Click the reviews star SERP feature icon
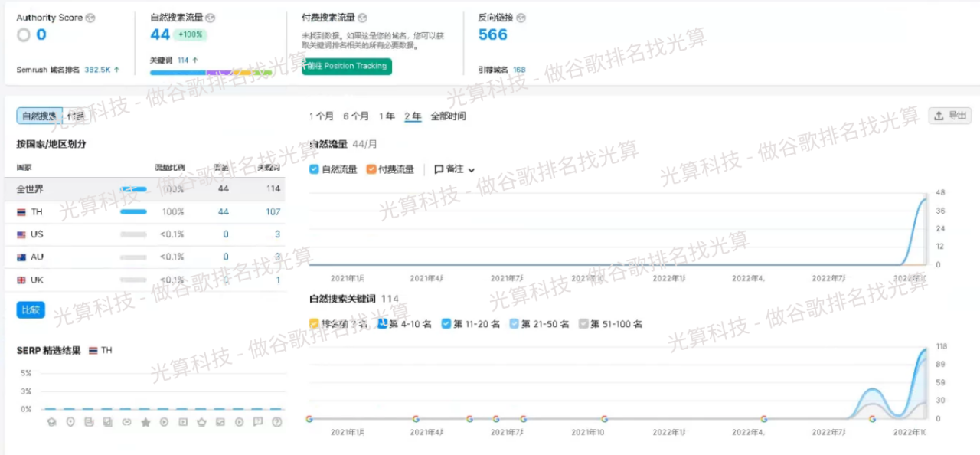980x455 pixels. coord(145,421)
